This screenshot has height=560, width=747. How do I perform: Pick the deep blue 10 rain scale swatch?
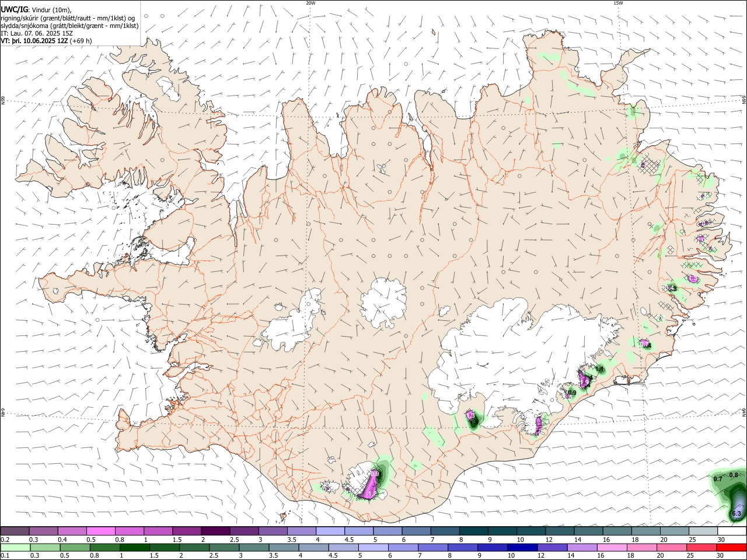pos(522,547)
